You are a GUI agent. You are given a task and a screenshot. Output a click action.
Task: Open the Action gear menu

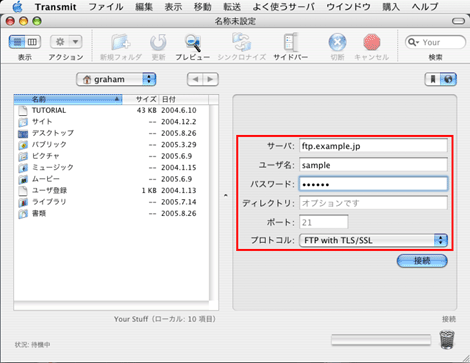pyautogui.click(x=66, y=42)
